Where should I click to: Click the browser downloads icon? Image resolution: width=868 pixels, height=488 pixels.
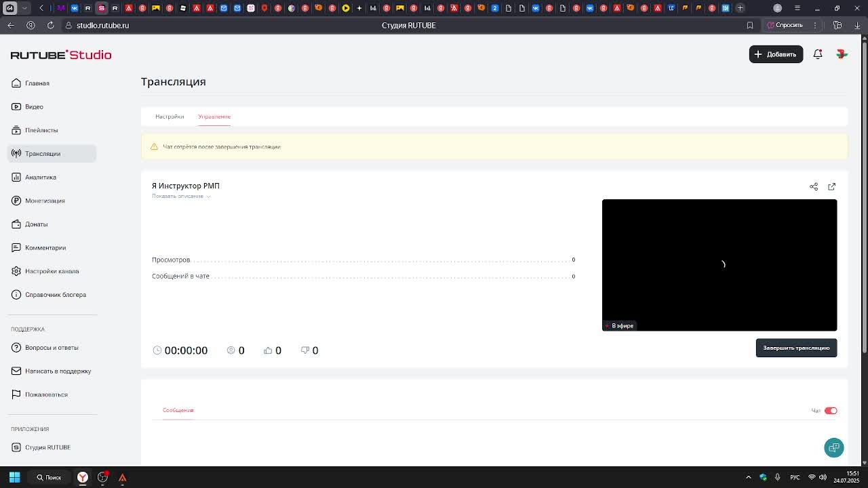pos(857,25)
